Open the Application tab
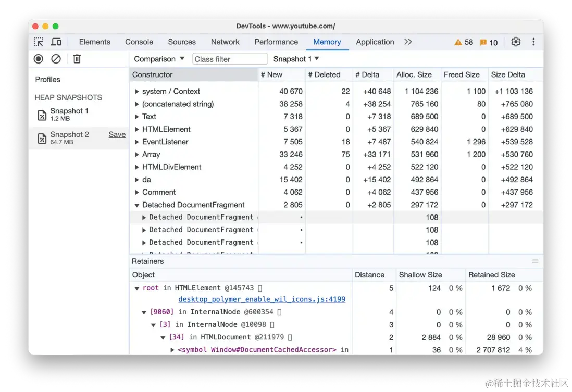 click(375, 42)
